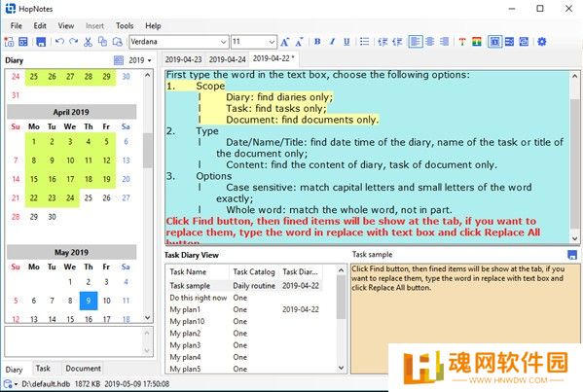Image resolution: width=583 pixels, height=392 pixels.
Task: Click the bullet list icon
Action: 365,42
